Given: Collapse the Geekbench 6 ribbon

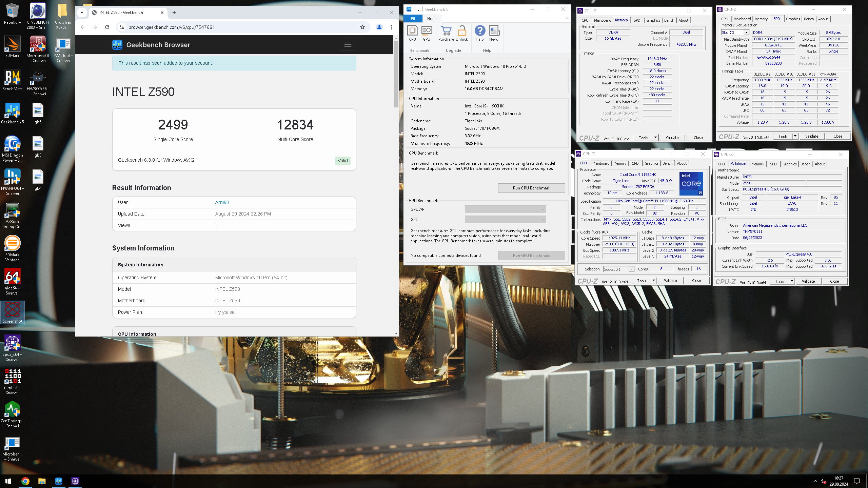Looking at the screenshot, I should pos(567,18).
